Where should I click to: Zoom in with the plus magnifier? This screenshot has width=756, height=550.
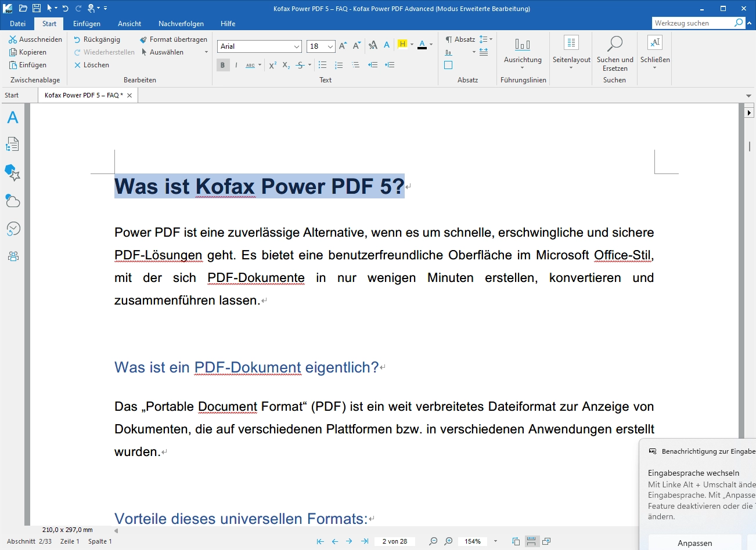click(x=448, y=541)
